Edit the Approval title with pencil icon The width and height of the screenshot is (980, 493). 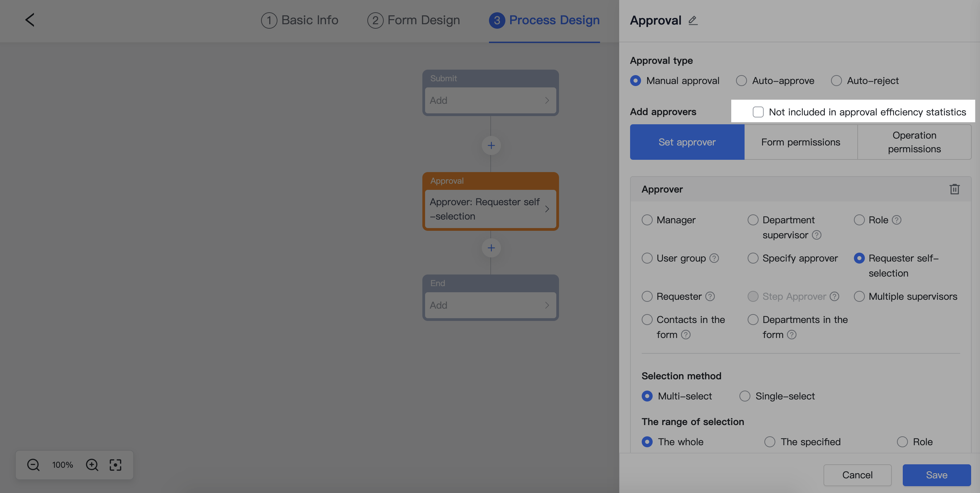pos(693,20)
